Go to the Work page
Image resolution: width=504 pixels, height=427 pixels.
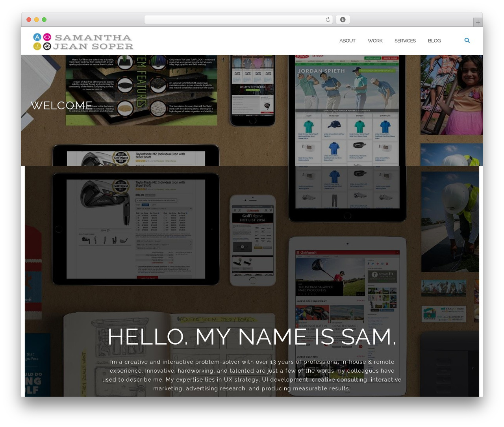[x=375, y=41]
